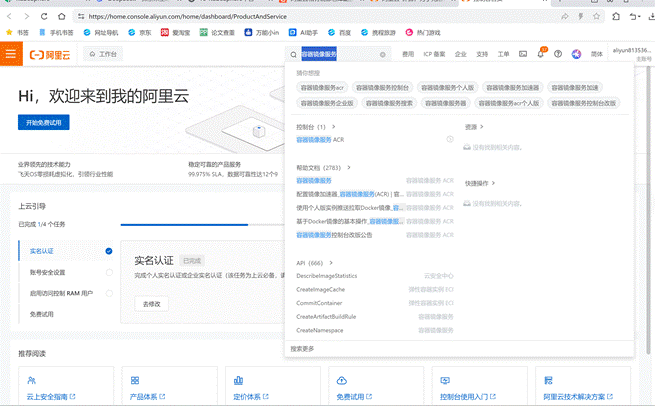Select suggestion 容器镜像服务acr
This screenshot has height=406, width=655.
pos(322,88)
